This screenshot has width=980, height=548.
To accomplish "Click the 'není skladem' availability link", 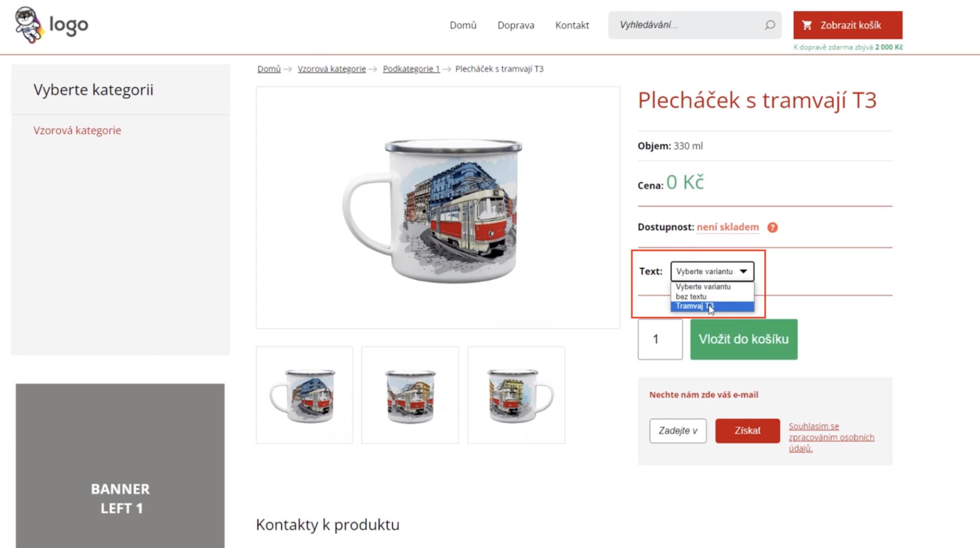I will pos(727,227).
